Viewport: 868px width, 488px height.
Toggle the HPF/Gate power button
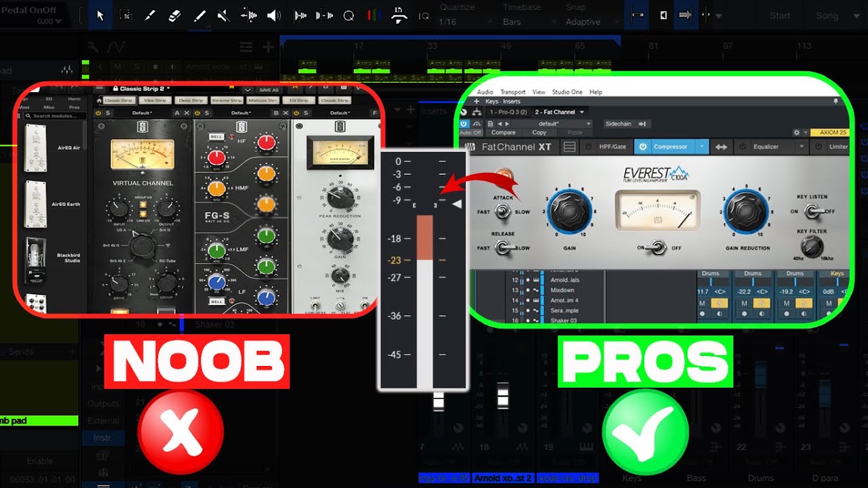click(x=587, y=146)
